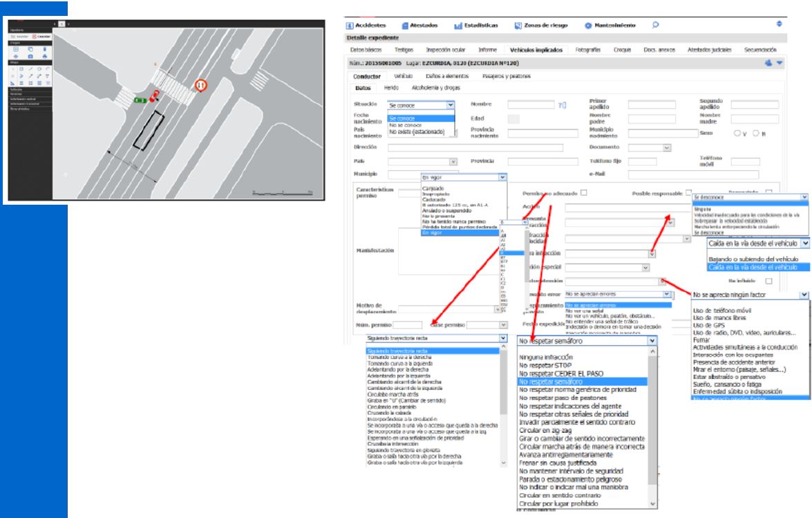812x518 pixels.
Task: Open the Clase permiso dropdown
Action: click(487, 325)
